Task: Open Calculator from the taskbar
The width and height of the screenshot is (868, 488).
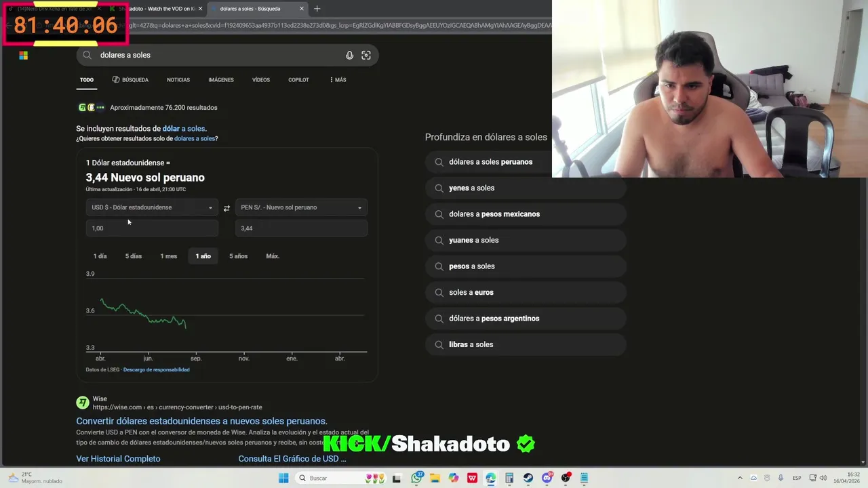Action: 509,479
